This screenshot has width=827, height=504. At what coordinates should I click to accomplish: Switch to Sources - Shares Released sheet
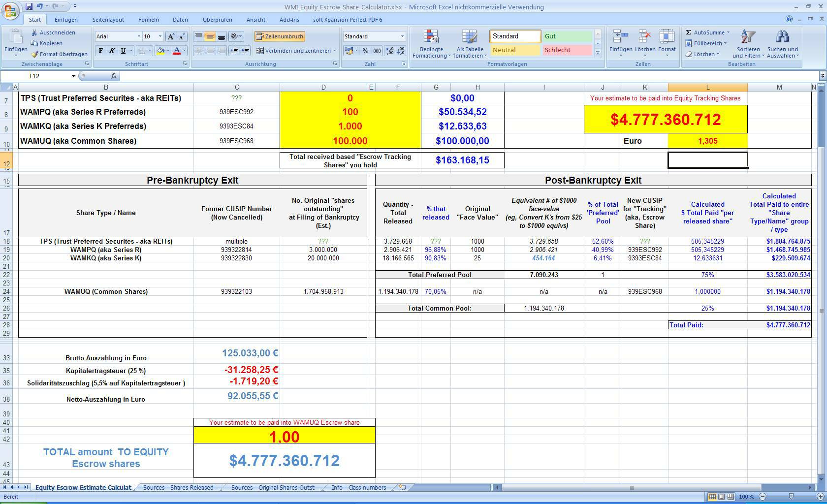point(178,487)
